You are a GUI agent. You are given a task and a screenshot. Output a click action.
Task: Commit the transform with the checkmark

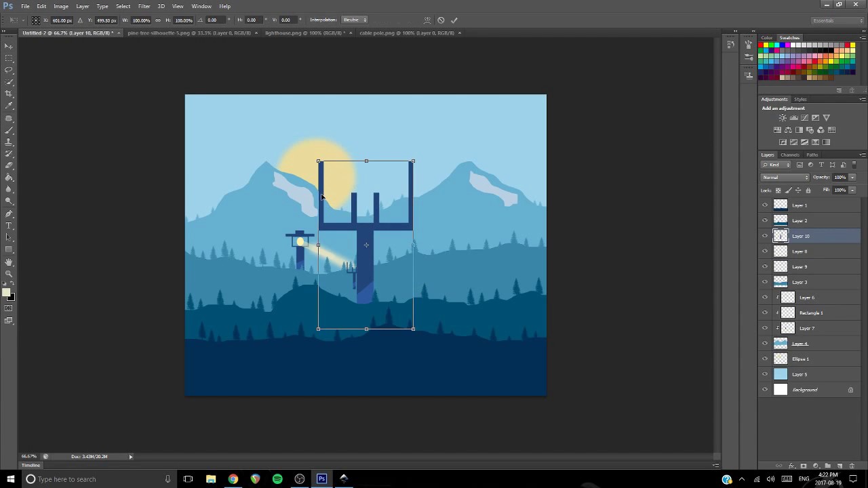[x=454, y=20]
